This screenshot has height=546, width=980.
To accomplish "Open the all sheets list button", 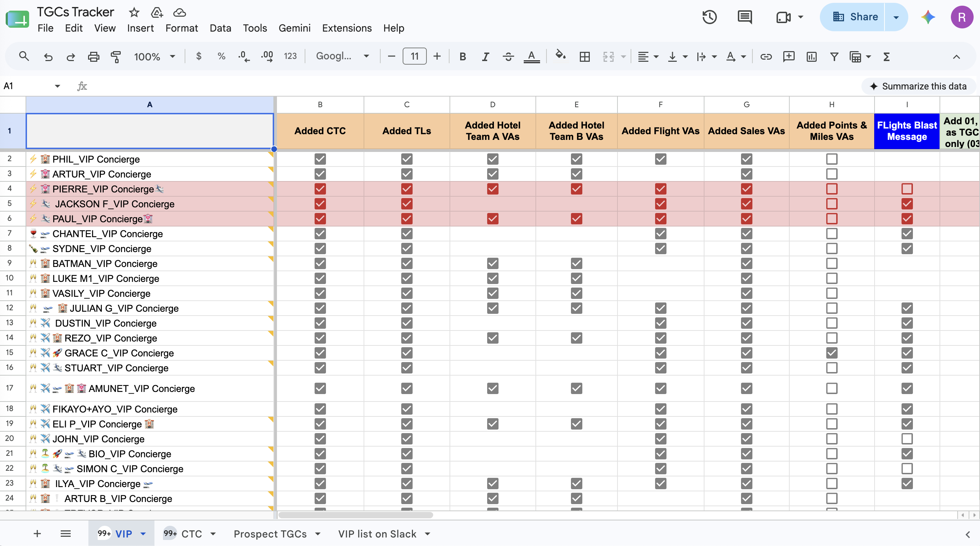I will (65, 534).
